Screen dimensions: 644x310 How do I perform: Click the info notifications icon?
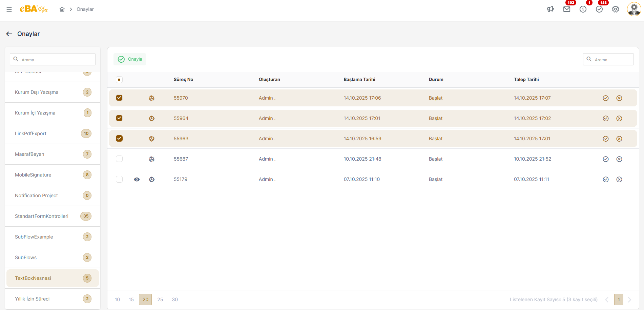583,9
